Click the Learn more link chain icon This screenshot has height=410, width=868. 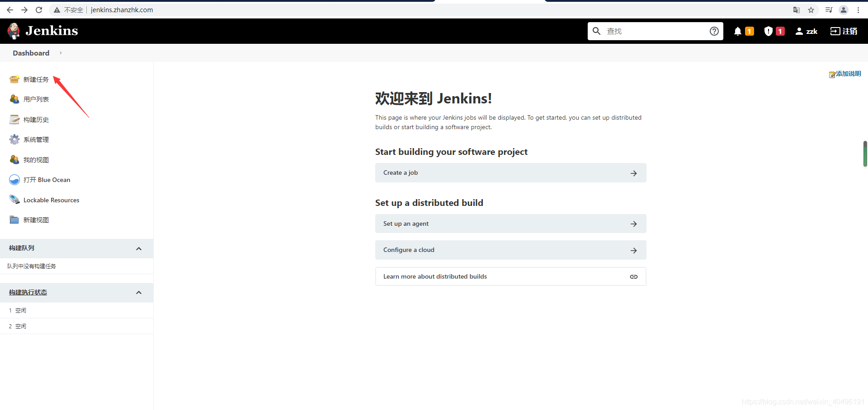[x=634, y=277]
